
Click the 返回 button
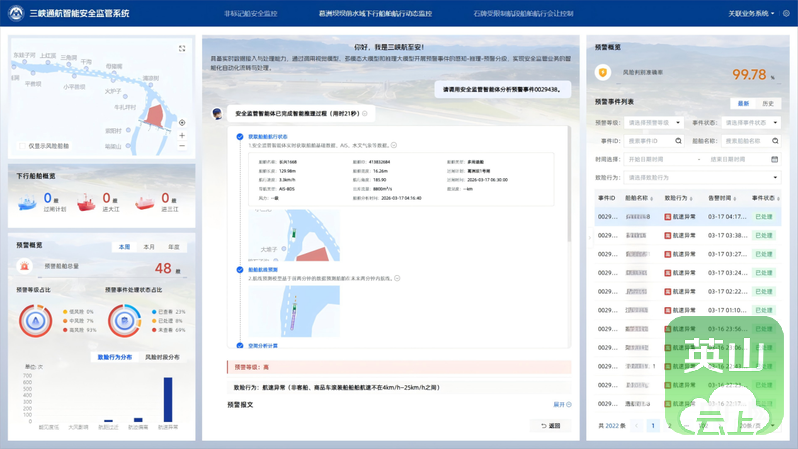pos(551,426)
